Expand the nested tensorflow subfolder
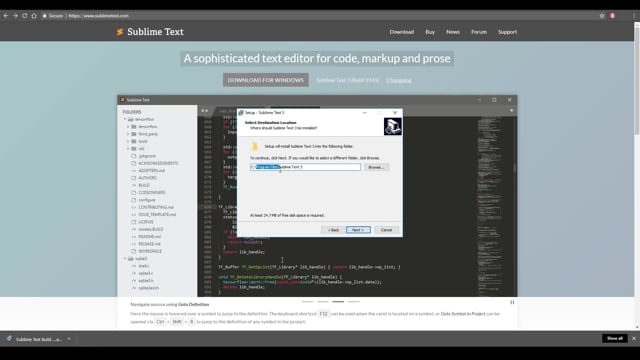640x360 pixels. tap(128, 127)
